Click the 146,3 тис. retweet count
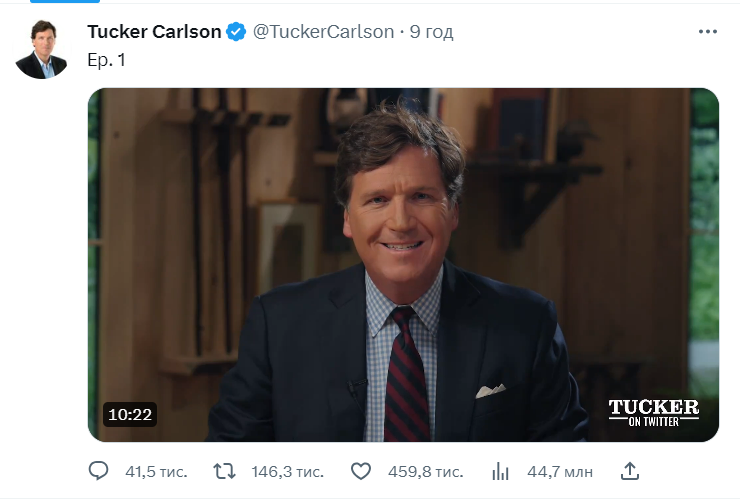741x502 pixels. (287, 472)
